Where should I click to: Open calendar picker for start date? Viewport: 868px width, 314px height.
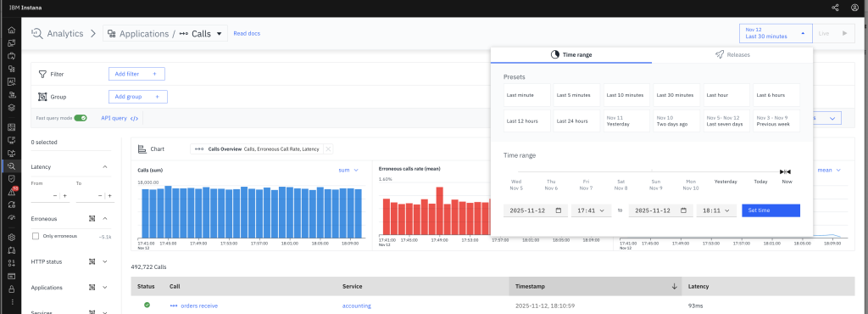click(558, 210)
